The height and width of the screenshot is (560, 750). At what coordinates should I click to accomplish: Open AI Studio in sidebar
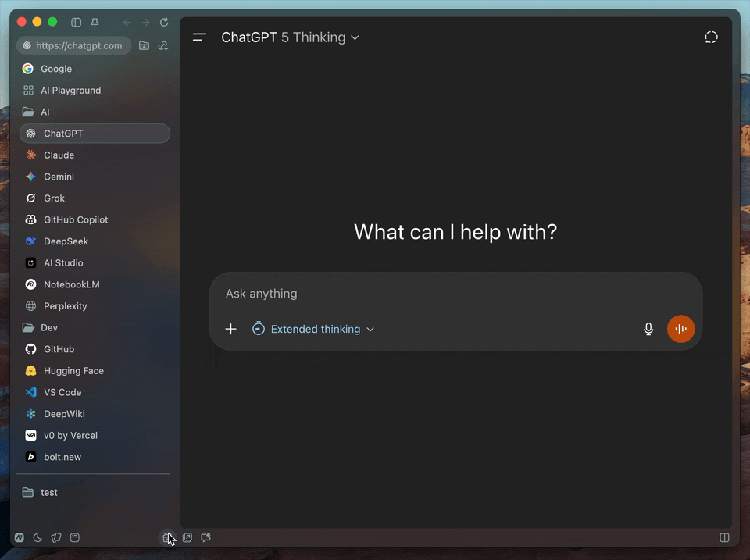tap(95, 263)
